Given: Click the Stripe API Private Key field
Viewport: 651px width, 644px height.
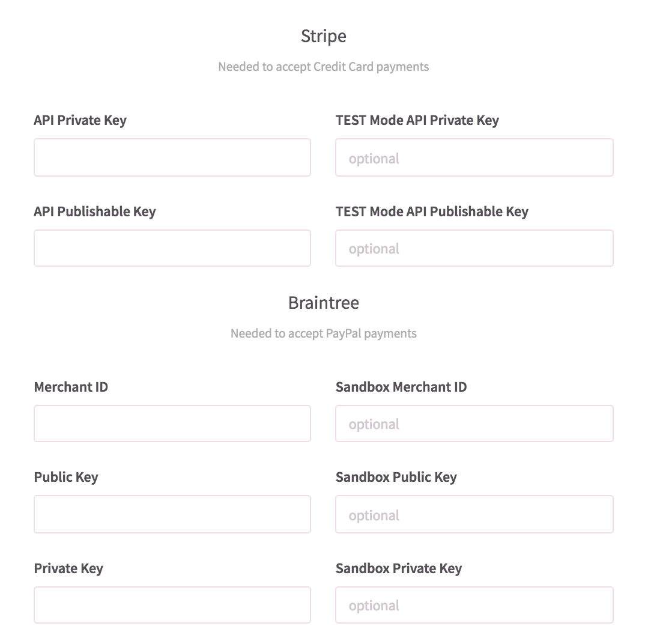Looking at the screenshot, I should click(x=172, y=157).
